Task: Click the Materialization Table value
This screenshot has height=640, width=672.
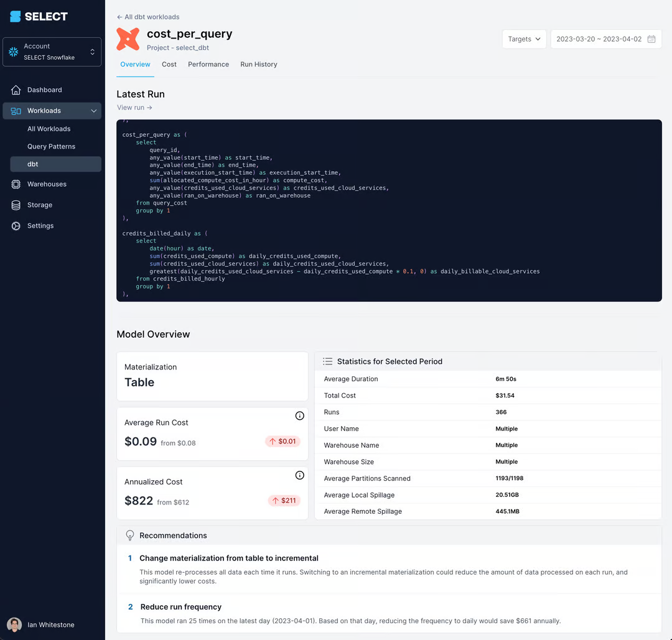Action: click(139, 382)
